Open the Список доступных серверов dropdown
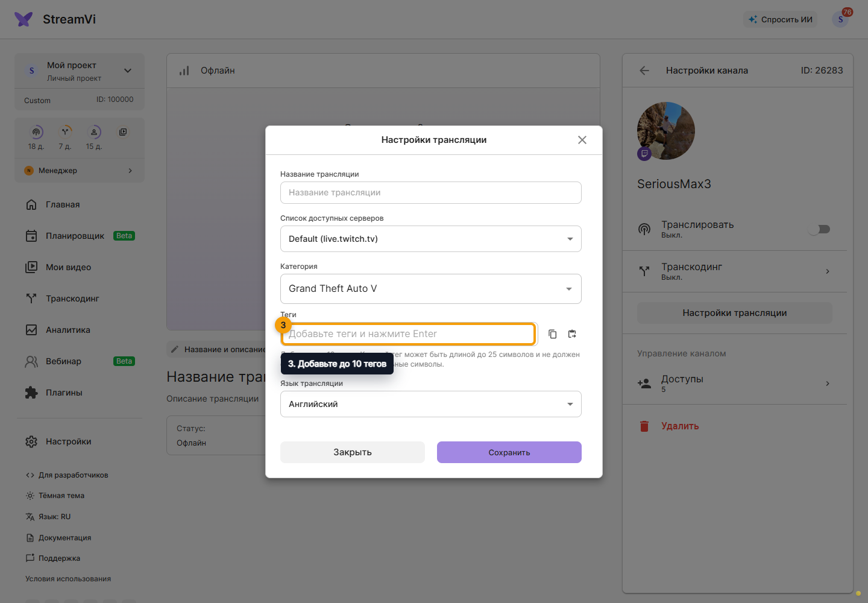868x603 pixels. tap(431, 239)
